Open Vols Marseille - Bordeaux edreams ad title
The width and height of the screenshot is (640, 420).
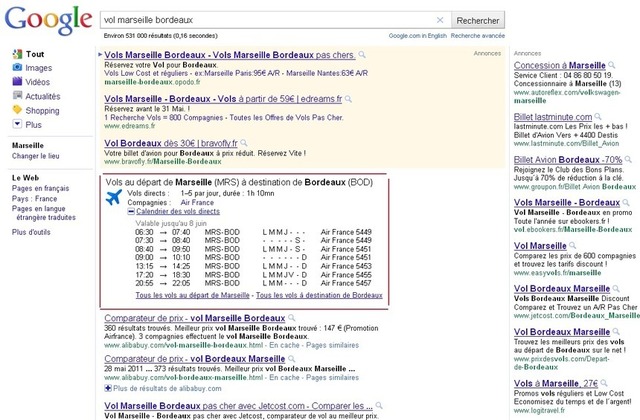pyautogui.click(x=223, y=99)
